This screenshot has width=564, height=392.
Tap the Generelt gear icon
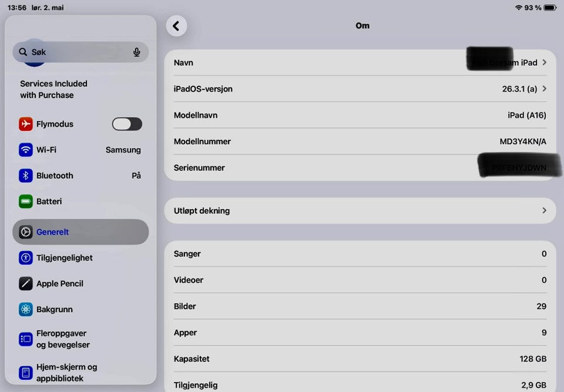coord(25,232)
